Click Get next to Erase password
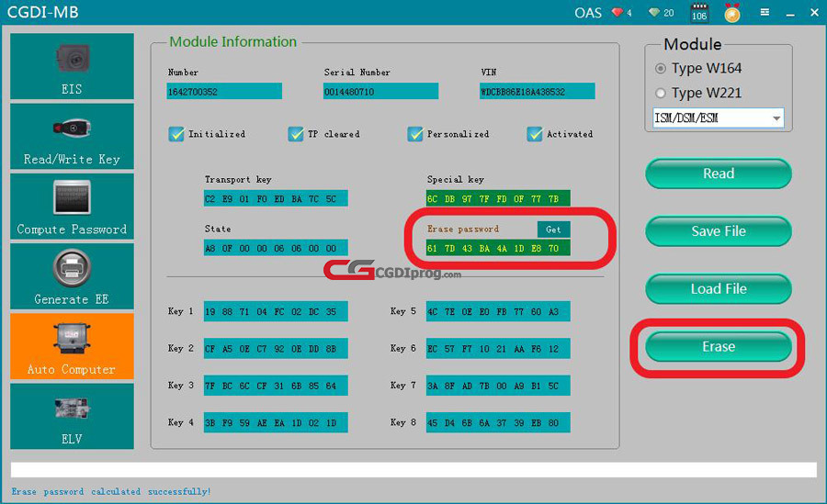 tap(553, 230)
